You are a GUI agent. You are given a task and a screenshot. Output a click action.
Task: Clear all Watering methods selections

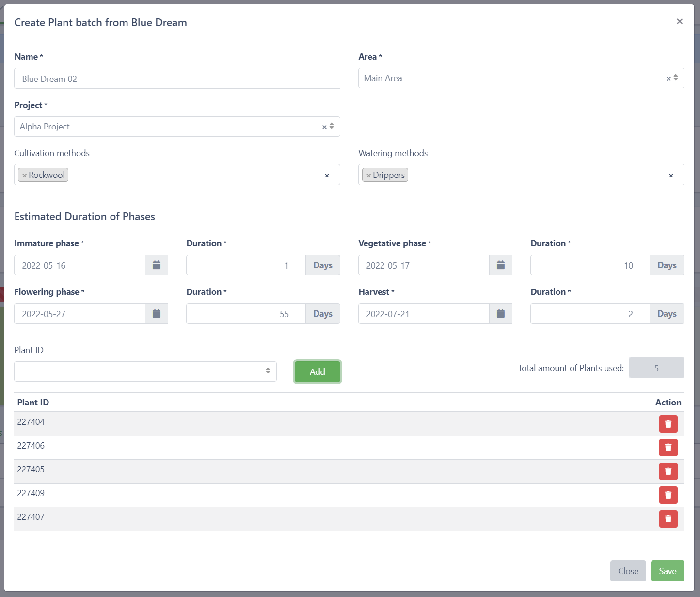(x=671, y=176)
